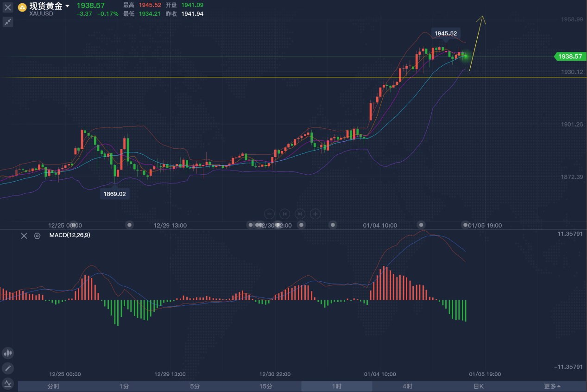
Task: Switch to the 分时 timeframe tab
Action: (x=53, y=386)
